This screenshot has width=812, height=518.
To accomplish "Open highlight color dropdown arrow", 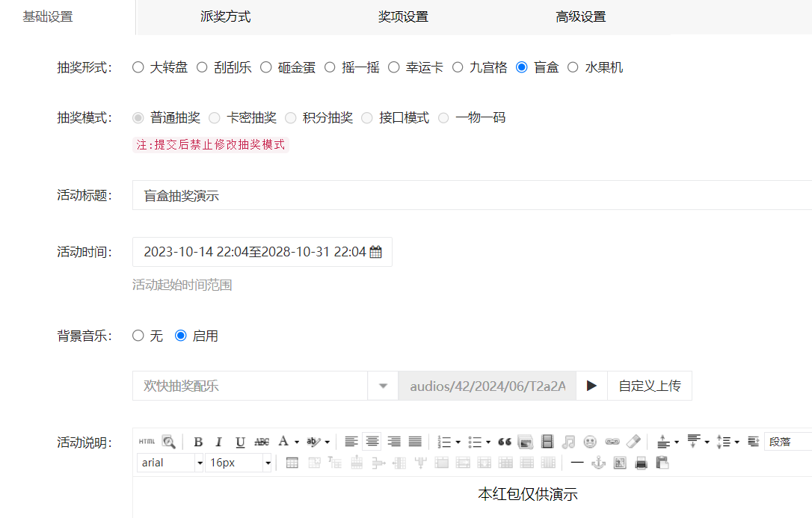I will point(327,443).
